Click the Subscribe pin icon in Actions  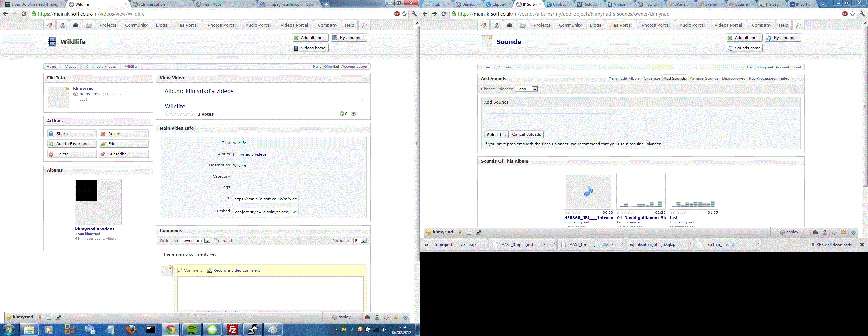[103, 154]
